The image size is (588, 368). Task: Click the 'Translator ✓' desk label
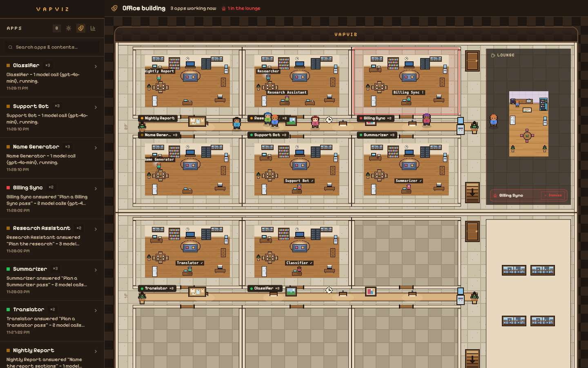point(190,263)
